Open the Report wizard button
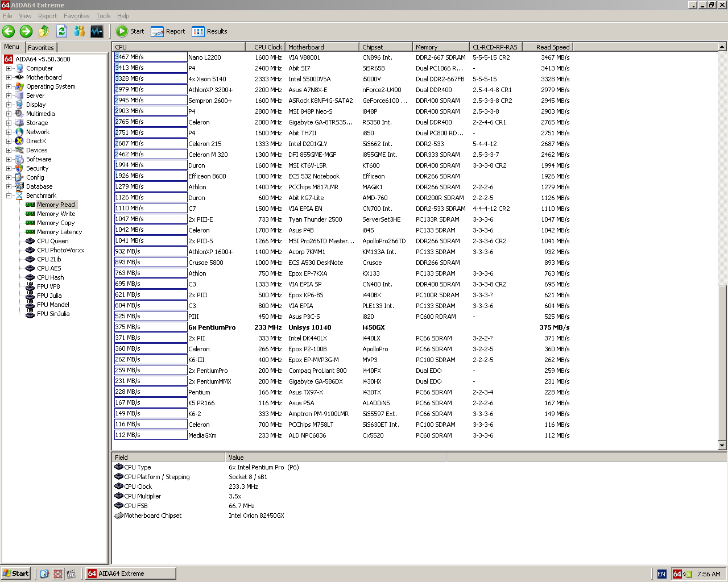 tap(168, 31)
